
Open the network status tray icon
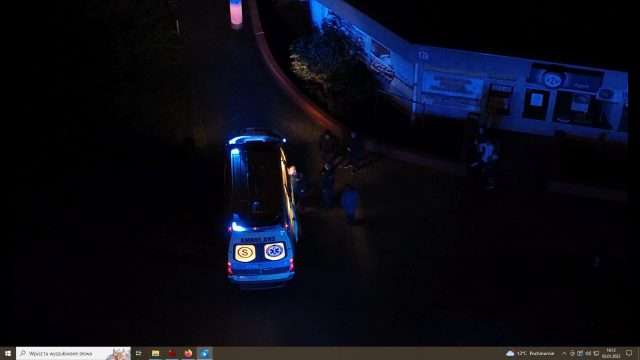(x=580, y=353)
